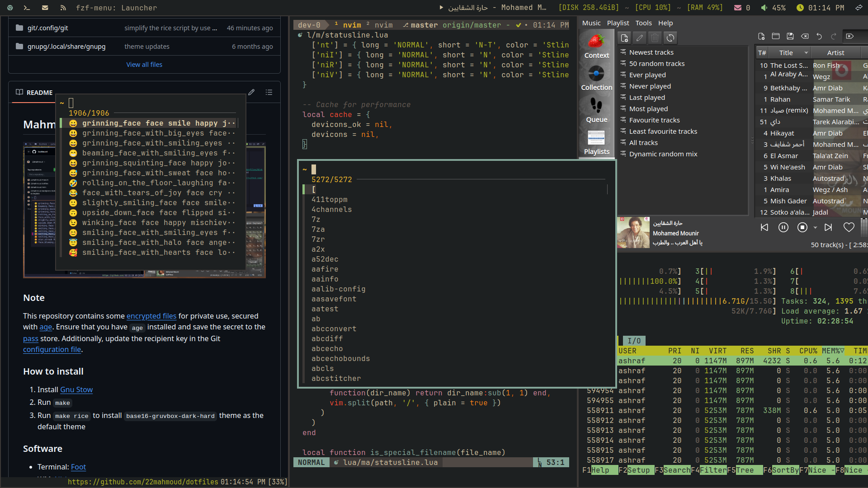Pause the playing song
This screenshot has width=868, height=488.
point(783,227)
